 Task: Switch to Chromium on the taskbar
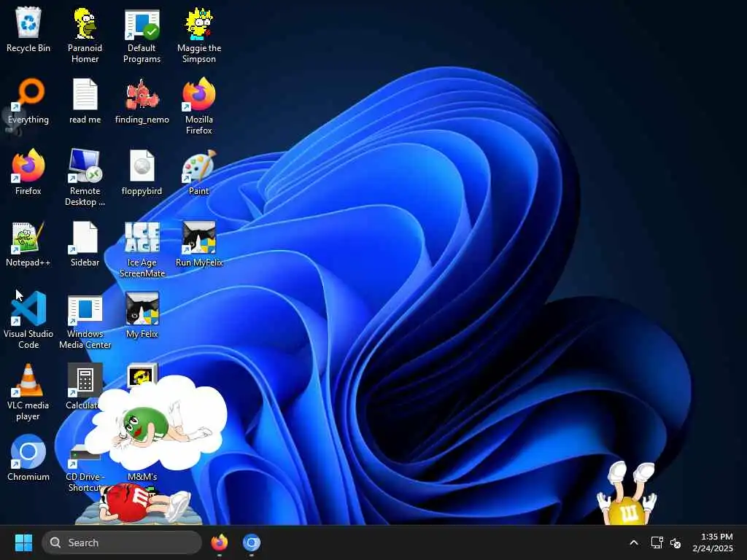coord(252,542)
